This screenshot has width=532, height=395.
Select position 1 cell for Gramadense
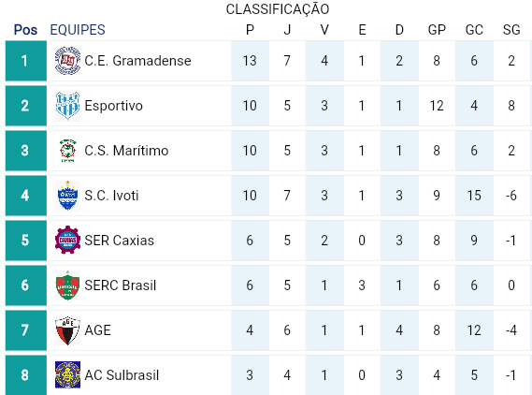(26, 61)
